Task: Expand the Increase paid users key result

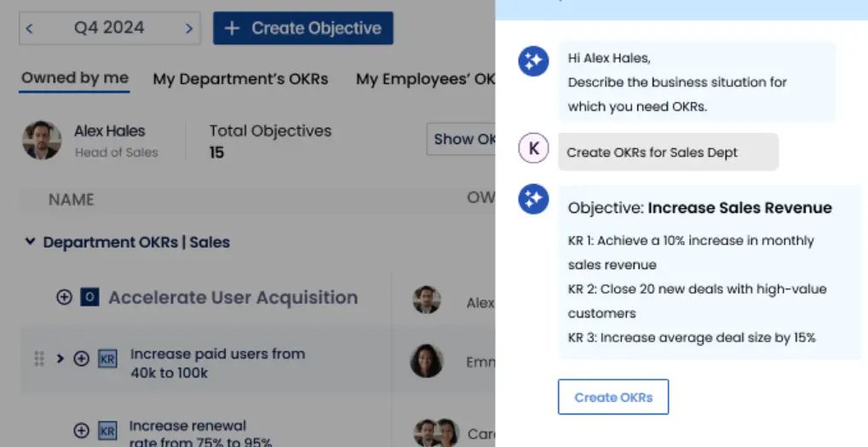Action: pyautogui.click(x=60, y=358)
